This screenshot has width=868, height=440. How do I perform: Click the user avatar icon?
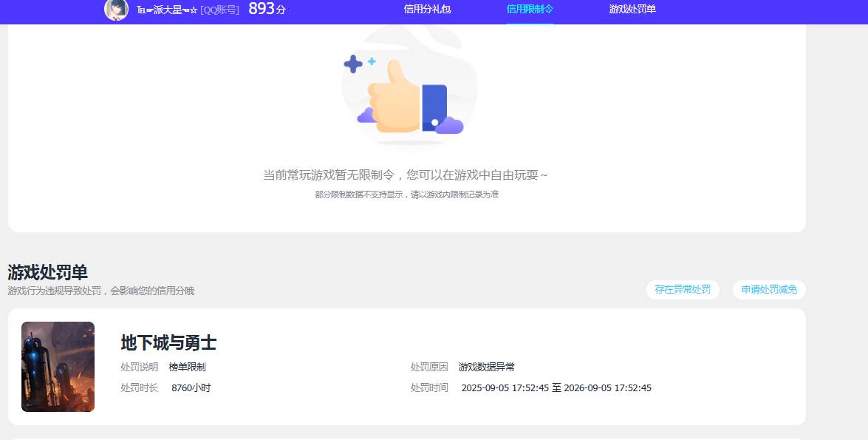(115, 10)
